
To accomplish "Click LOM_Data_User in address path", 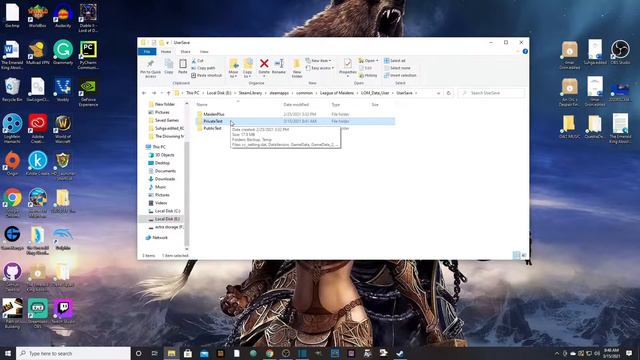I will pos(375,93).
